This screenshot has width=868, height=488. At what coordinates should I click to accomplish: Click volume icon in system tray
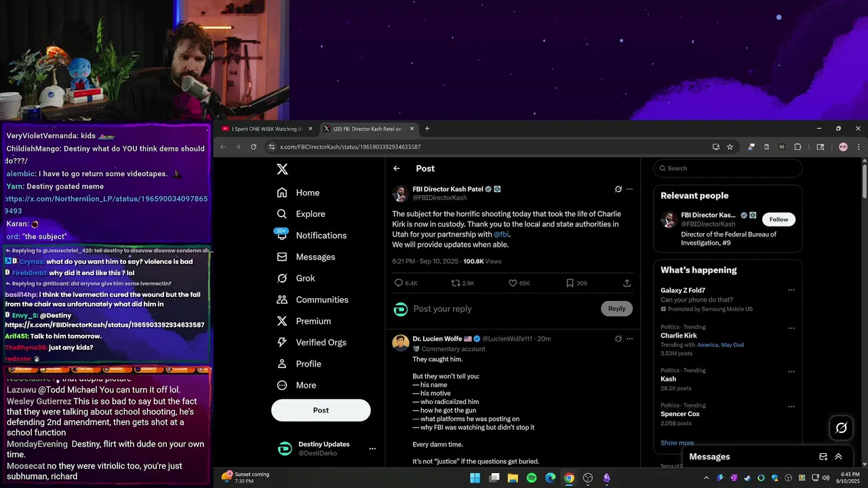tap(825, 478)
